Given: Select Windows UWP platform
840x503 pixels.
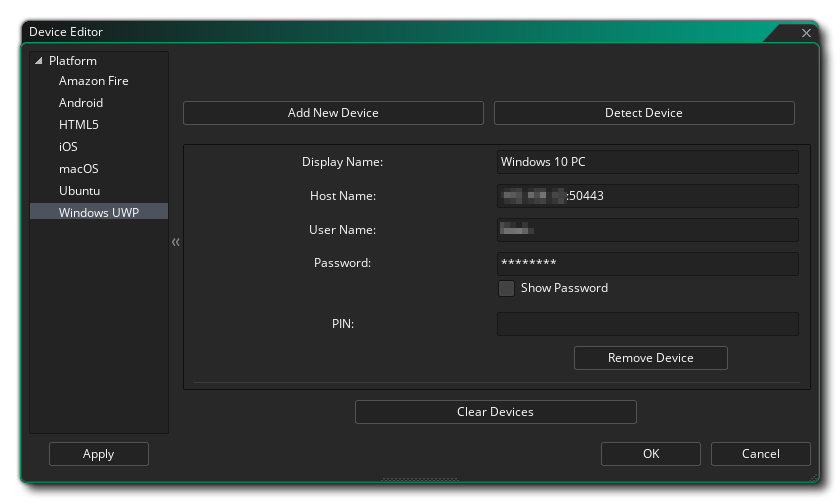Looking at the screenshot, I should coord(99,212).
